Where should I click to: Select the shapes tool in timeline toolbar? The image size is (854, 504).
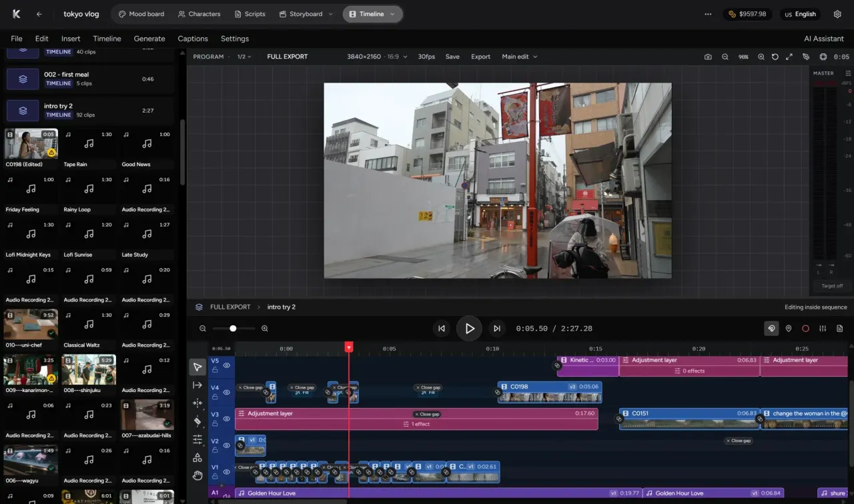pyautogui.click(x=197, y=457)
